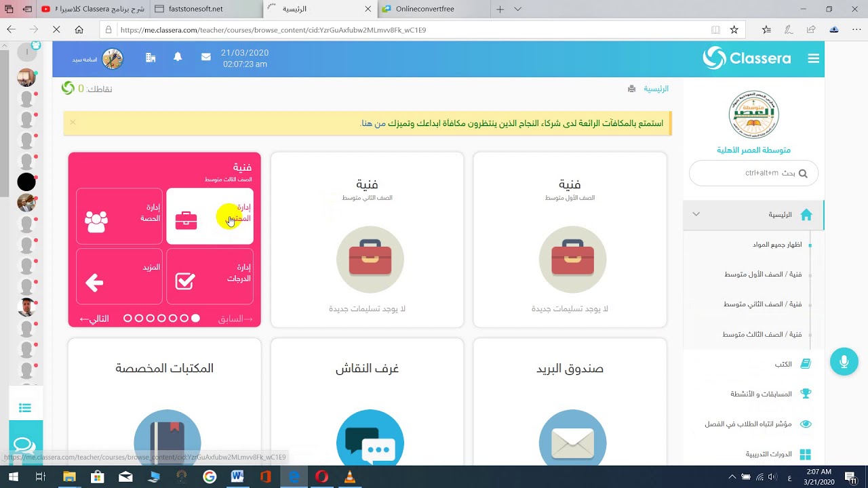Open briefcase icon of الصف الثاني متوسط card
The image size is (868, 488).
(x=370, y=260)
